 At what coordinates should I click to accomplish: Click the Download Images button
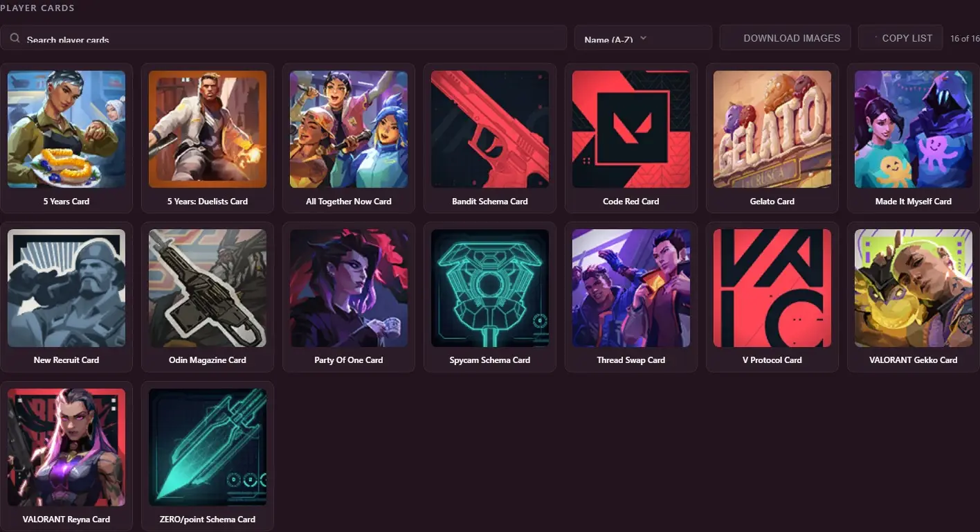click(785, 38)
